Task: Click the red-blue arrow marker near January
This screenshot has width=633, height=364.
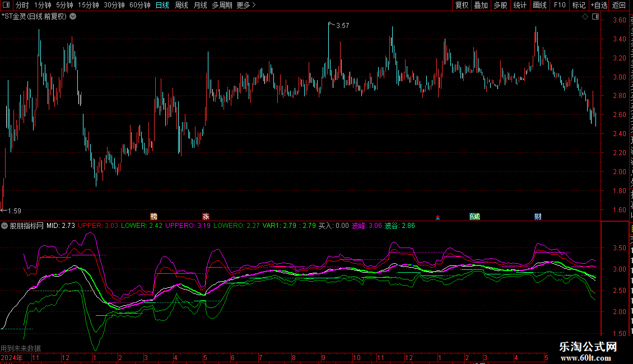Action: click(437, 217)
